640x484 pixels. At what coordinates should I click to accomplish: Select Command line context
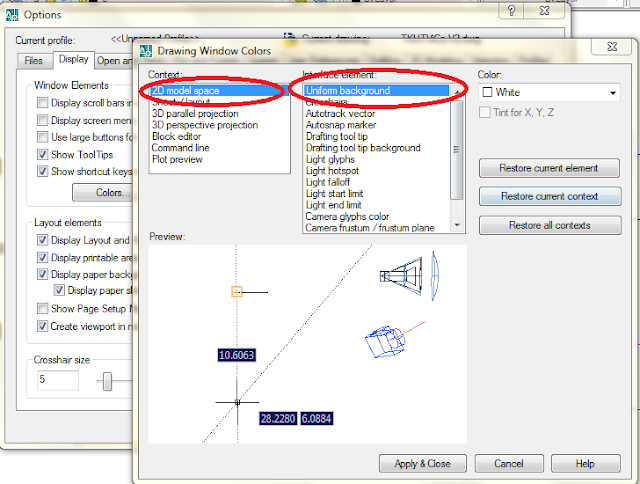pyautogui.click(x=220, y=148)
